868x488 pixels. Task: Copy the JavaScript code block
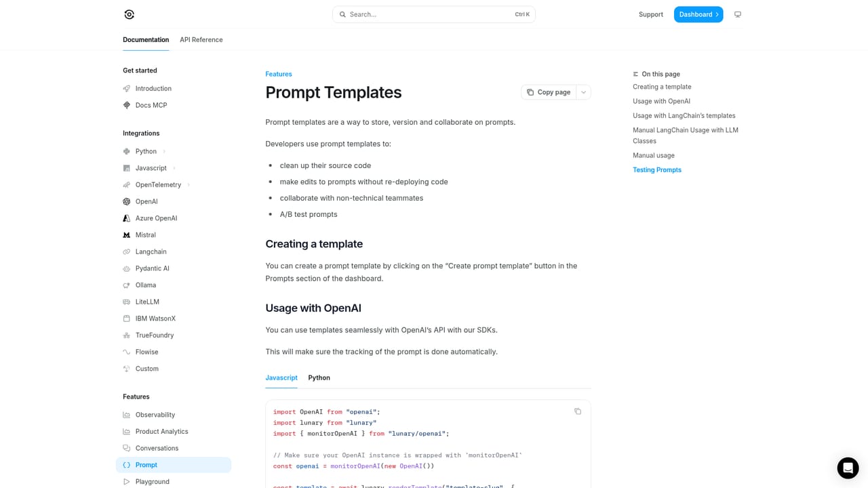(578, 411)
